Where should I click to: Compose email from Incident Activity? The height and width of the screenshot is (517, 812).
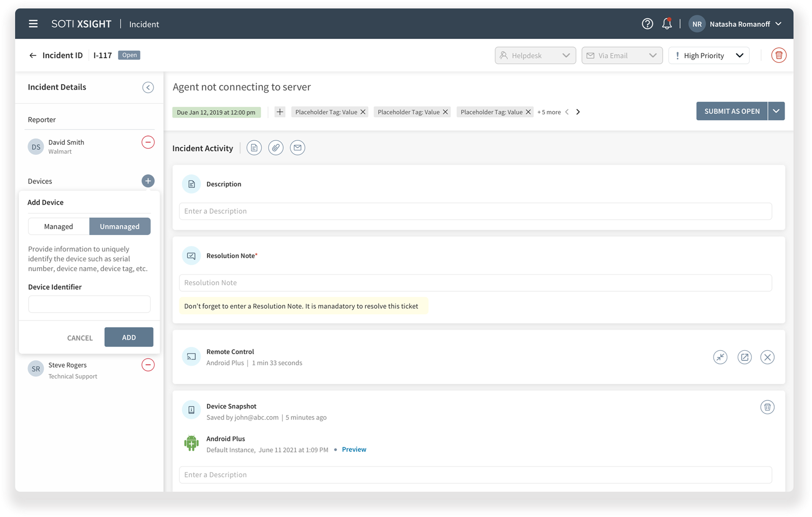(298, 148)
